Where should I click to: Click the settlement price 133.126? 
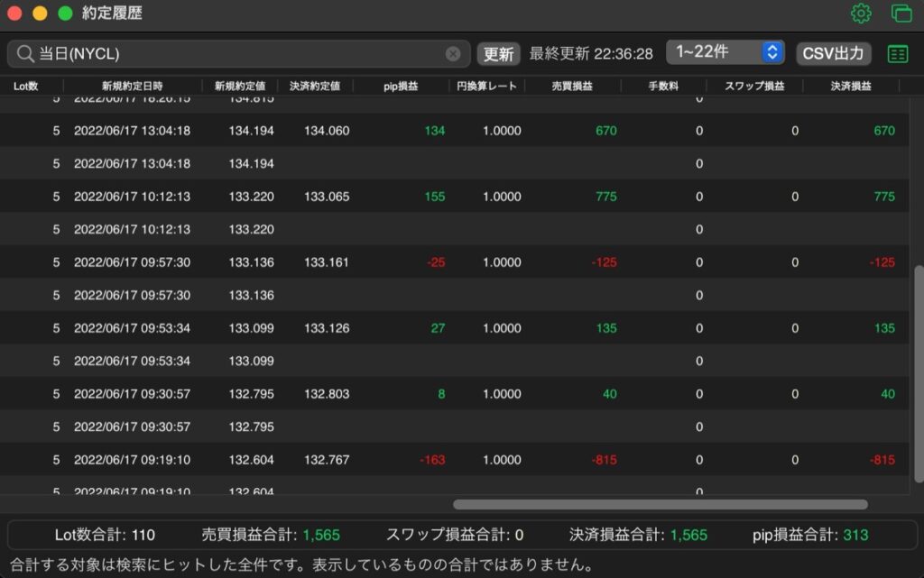pos(327,328)
